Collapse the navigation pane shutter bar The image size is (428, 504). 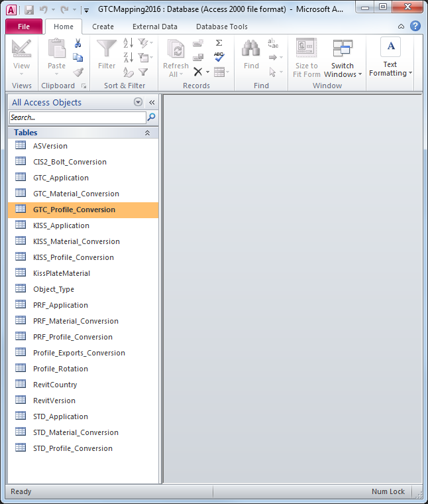click(152, 103)
